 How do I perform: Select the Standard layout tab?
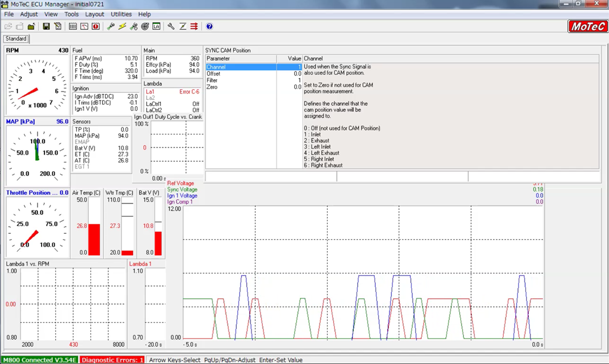pyautogui.click(x=16, y=39)
